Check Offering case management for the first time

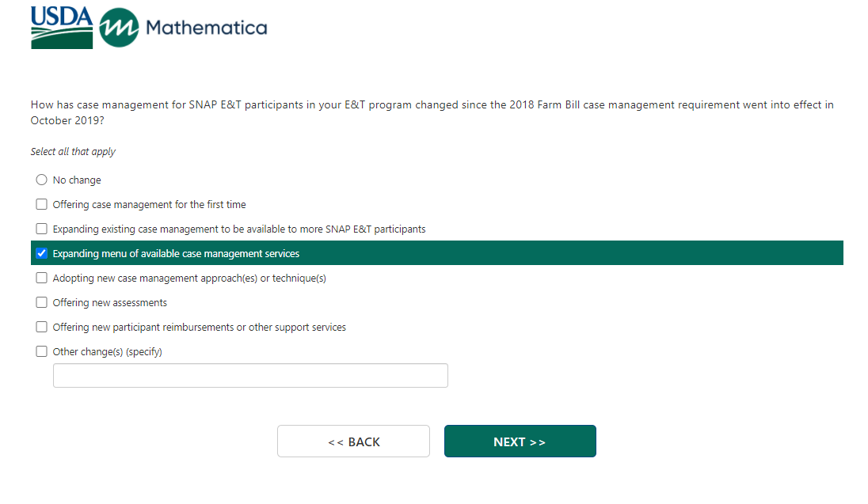[42, 204]
